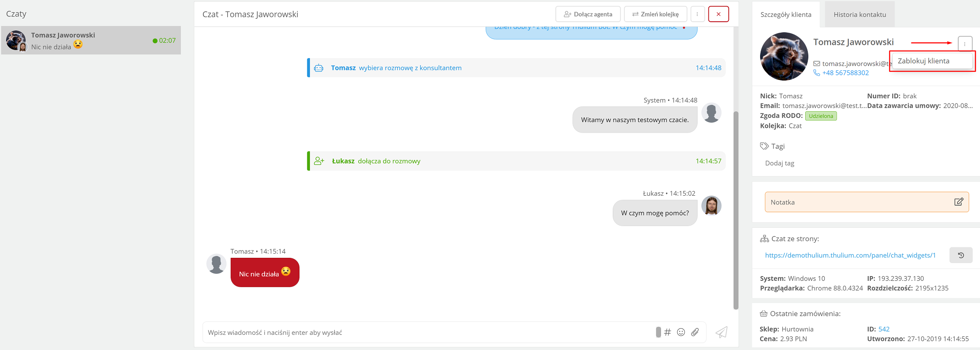Click the timestamp 14:14:57
Image resolution: width=980 pixels, height=350 pixels.
click(x=708, y=161)
